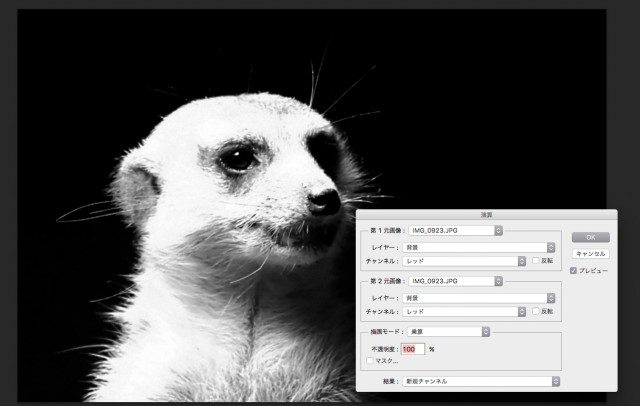Viewport: 640px width, 406px height.
Task: Enable the マスク checkbox
Action: 370,360
